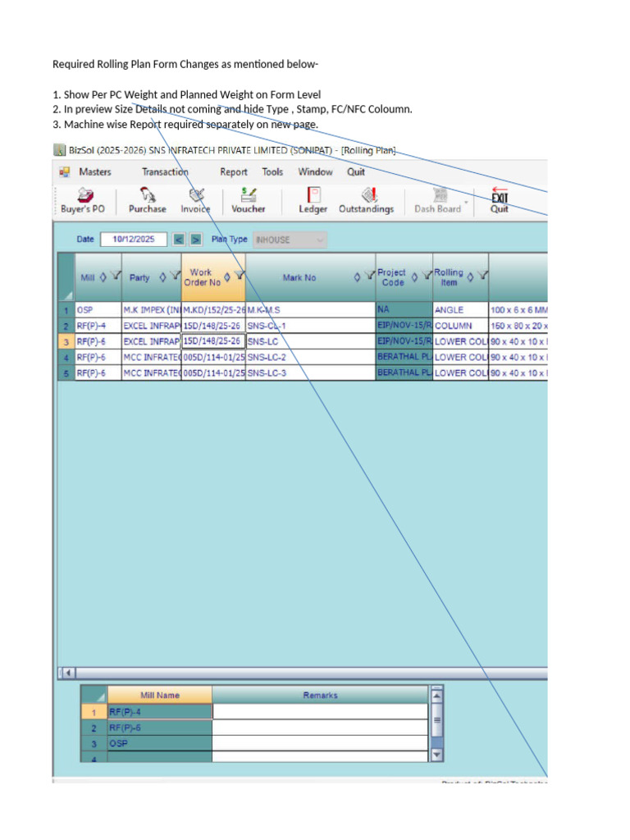The image size is (630, 840).
Task: Click the filter icon on Party column
Action: coord(176,276)
